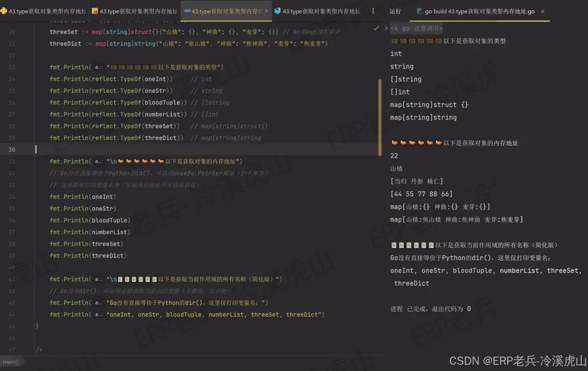The image size is (588, 371).
Task: Click the Go file icon on the active editor tab
Action: tap(187, 11)
